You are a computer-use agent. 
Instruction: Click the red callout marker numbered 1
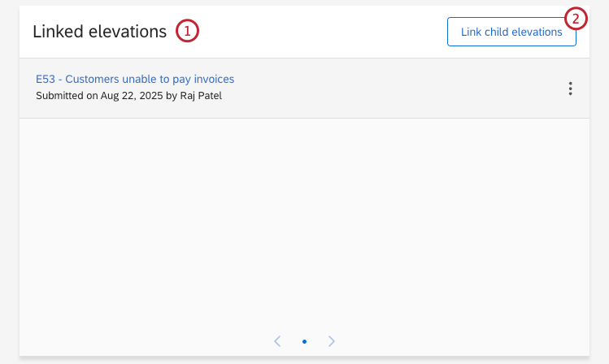pyautogui.click(x=187, y=32)
